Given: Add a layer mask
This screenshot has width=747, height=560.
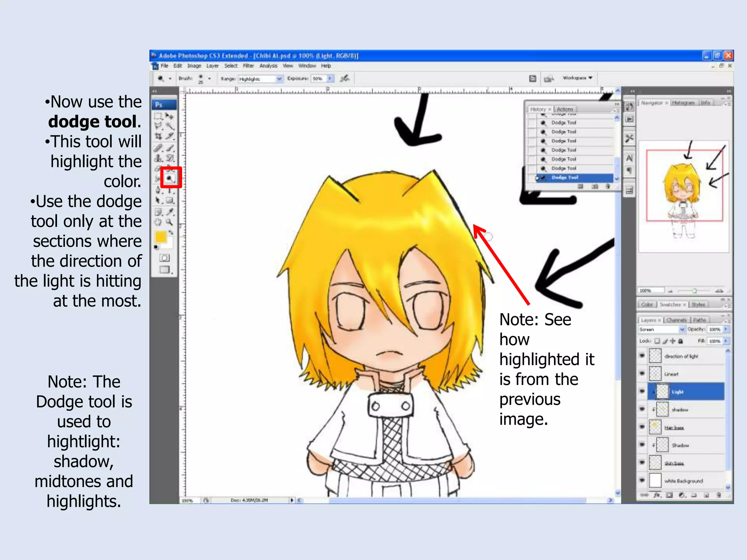Looking at the screenshot, I should 669,495.
